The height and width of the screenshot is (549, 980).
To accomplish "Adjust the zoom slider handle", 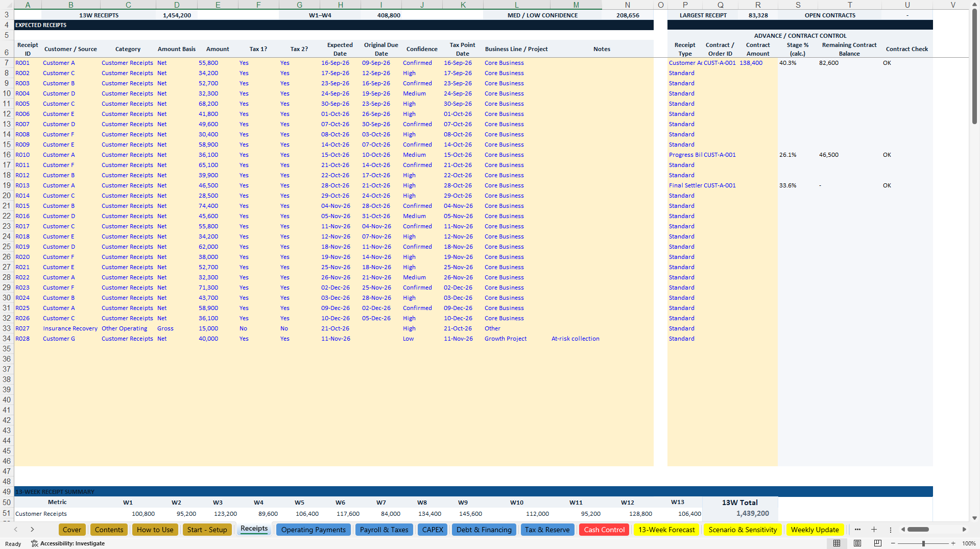I will click(x=923, y=543).
